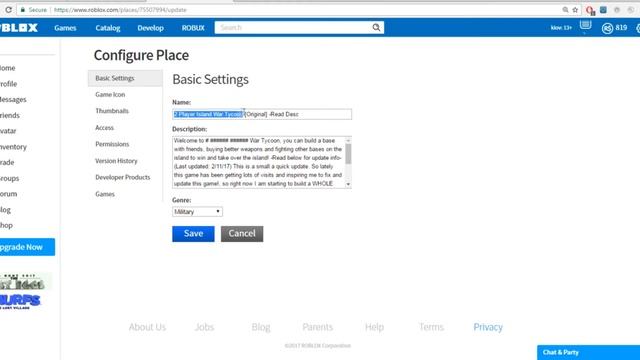Image resolution: width=640 pixels, height=360 pixels.
Task: Click the zoom magnifier icon in the address bar
Action: click(565, 10)
